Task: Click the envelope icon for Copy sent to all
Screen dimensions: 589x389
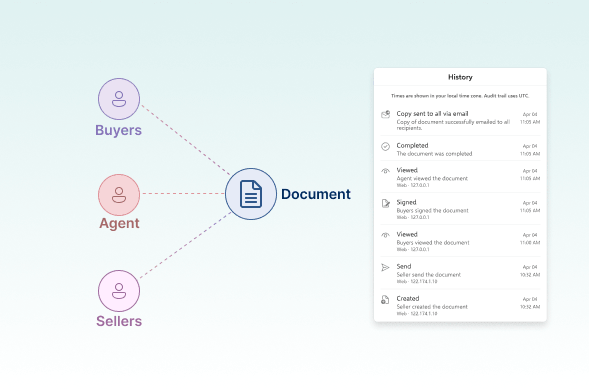Action: point(385,114)
